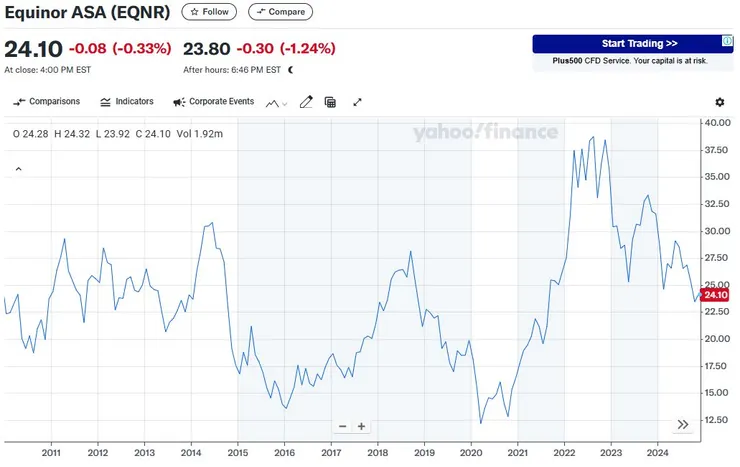This screenshot has height=467, width=740.
Task: Click the star icon inside Follow
Action: click(194, 12)
